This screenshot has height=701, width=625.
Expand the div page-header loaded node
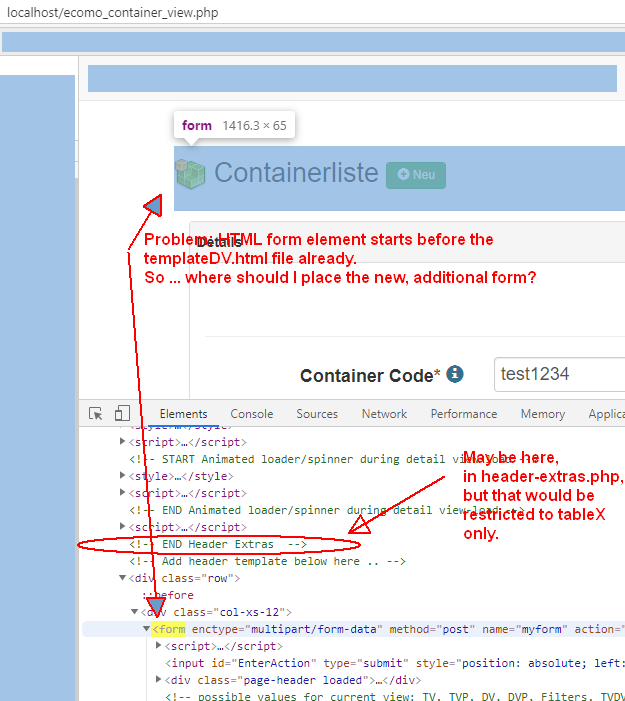point(158,680)
